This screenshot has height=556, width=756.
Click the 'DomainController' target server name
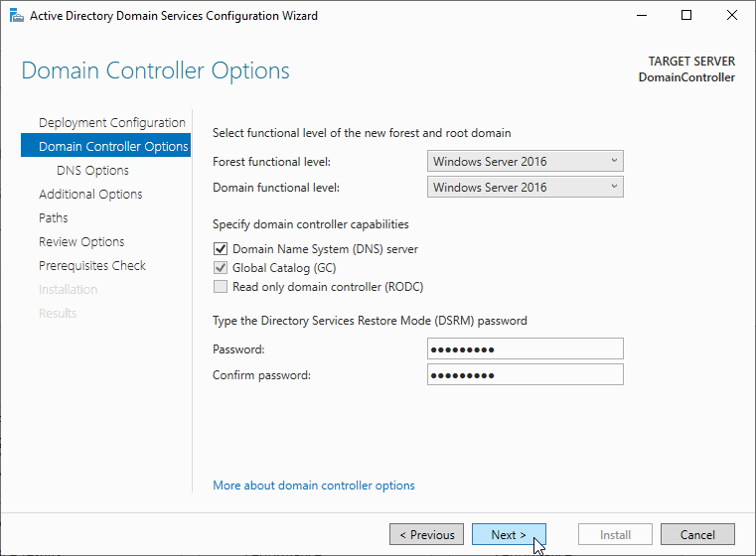[x=686, y=77]
